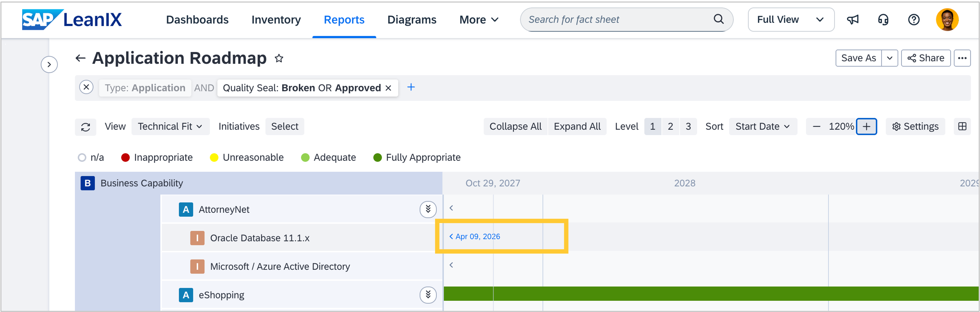
Task: Select level 3 in Level selector
Action: 688,127
